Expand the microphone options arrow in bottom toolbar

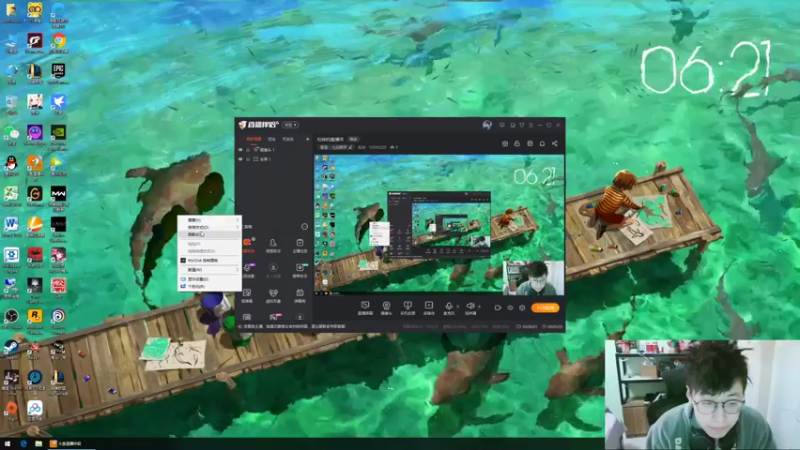click(457, 307)
